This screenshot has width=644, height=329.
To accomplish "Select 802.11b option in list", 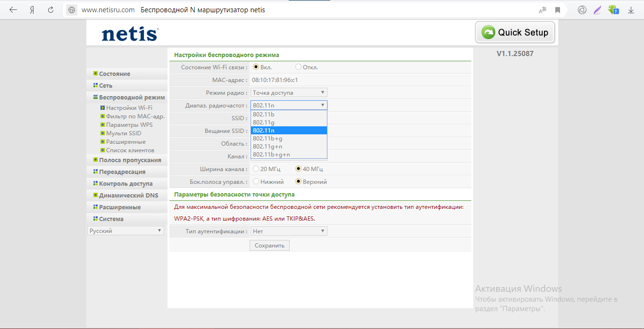I will [x=289, y=114].
